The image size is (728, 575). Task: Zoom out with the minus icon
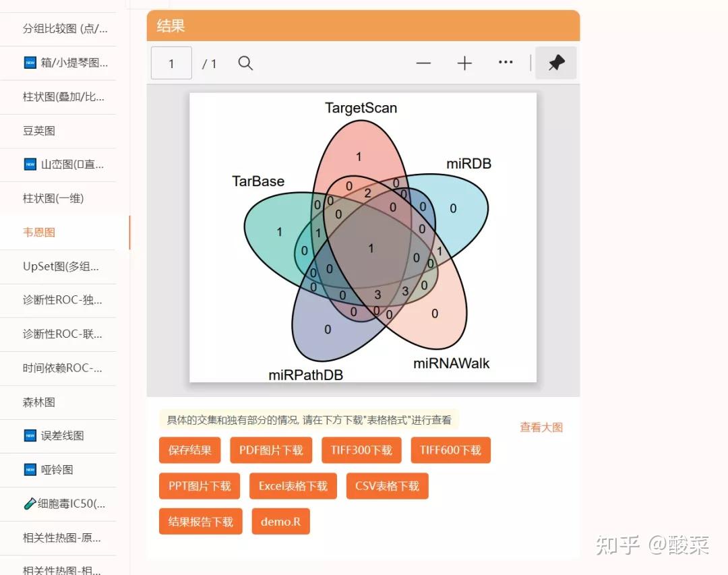tap(423, 63)
